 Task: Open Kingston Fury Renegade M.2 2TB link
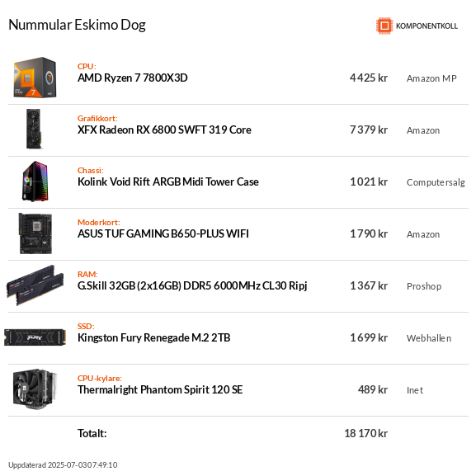point(154,338)
